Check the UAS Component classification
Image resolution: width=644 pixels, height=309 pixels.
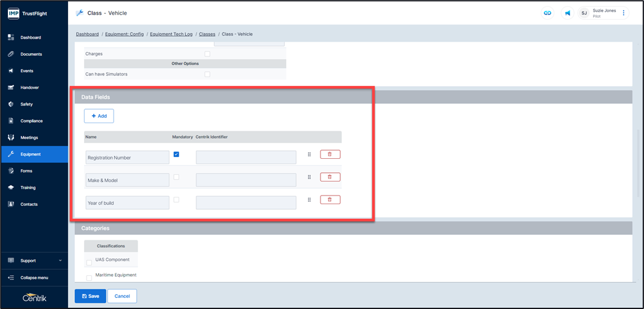coord(89,262)
